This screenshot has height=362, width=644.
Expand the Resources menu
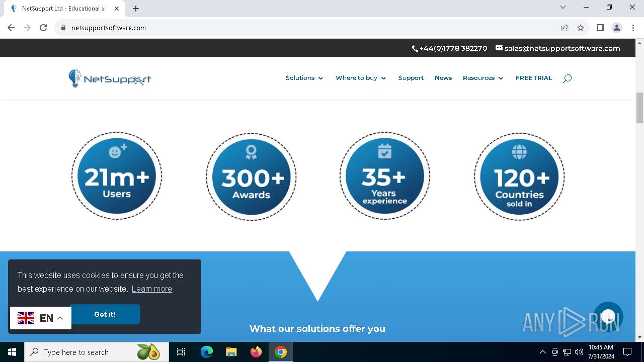483,78
